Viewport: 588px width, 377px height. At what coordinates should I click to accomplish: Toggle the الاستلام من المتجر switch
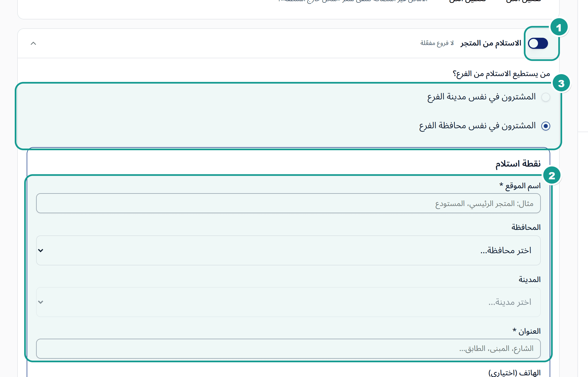(538, 43)
